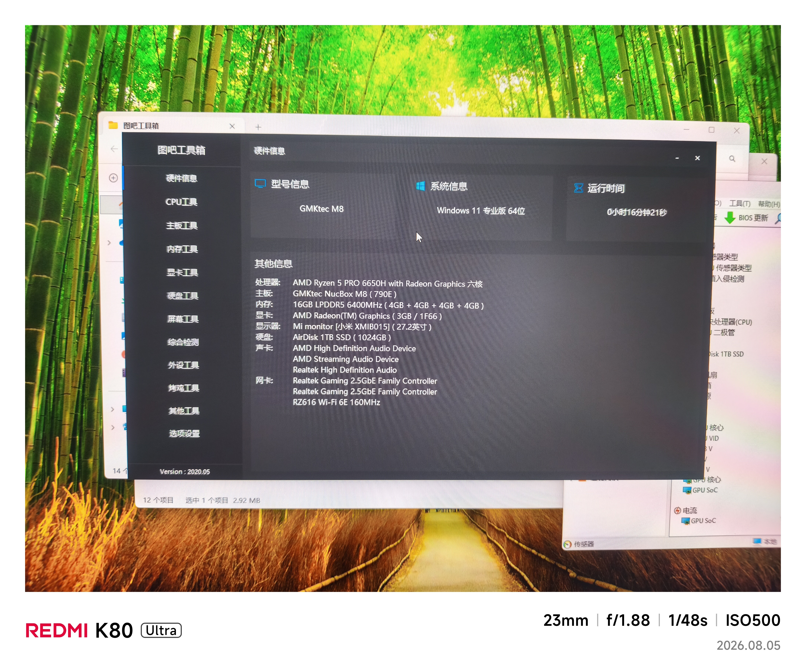Click the 选中 1 个项目 2.92 MB status text
Viewport: 806px width, 672px height.
click(x=223, y=500)
